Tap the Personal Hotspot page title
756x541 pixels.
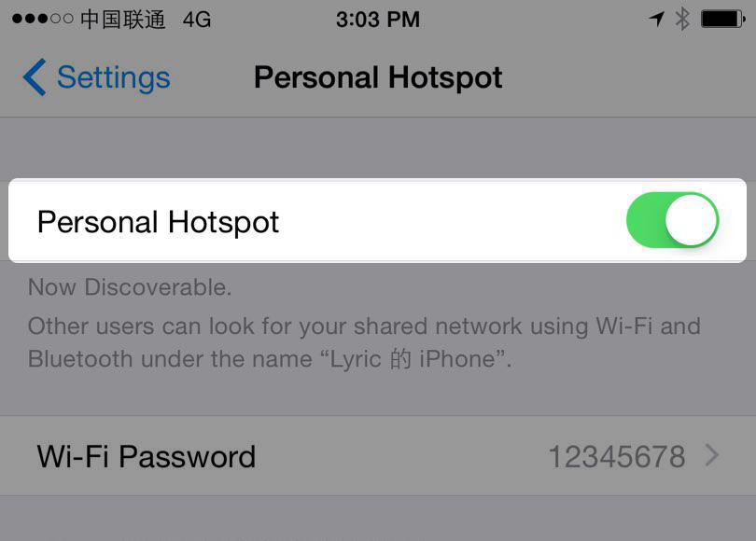pyautogui.click(x=378, y=77)
